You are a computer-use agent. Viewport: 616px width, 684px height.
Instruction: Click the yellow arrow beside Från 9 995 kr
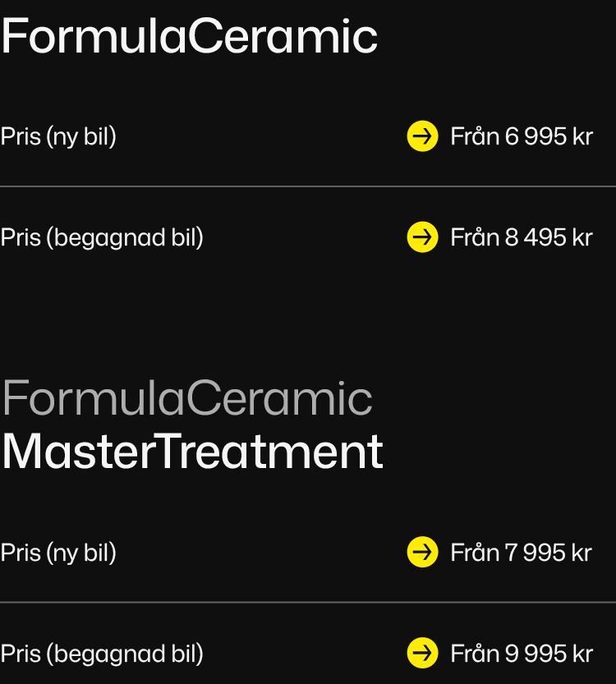422,654
